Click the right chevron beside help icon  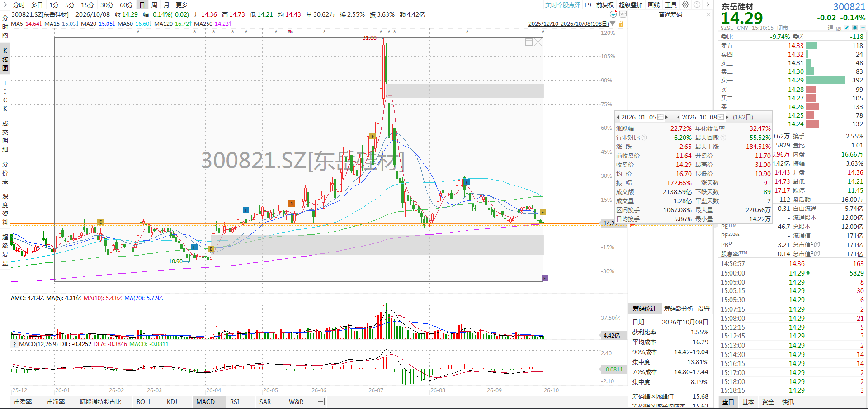tap(708, 5)
